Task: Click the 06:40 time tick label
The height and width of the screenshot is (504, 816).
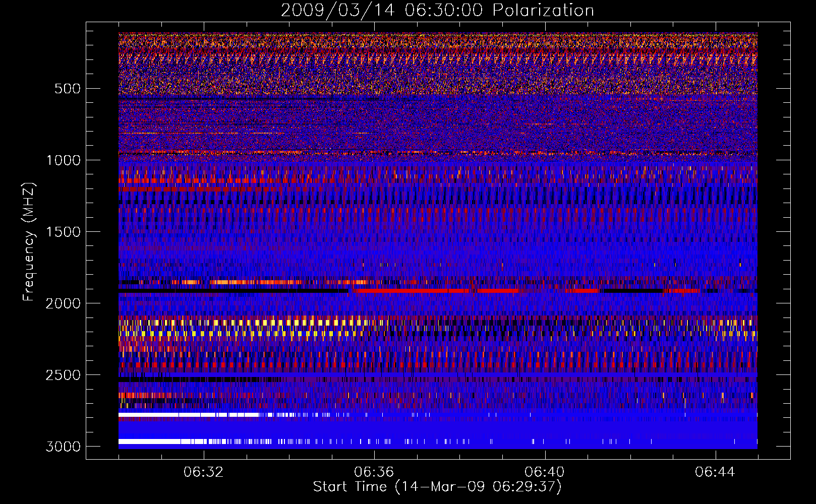Action: pyautogui.click(x=545, y=472)
